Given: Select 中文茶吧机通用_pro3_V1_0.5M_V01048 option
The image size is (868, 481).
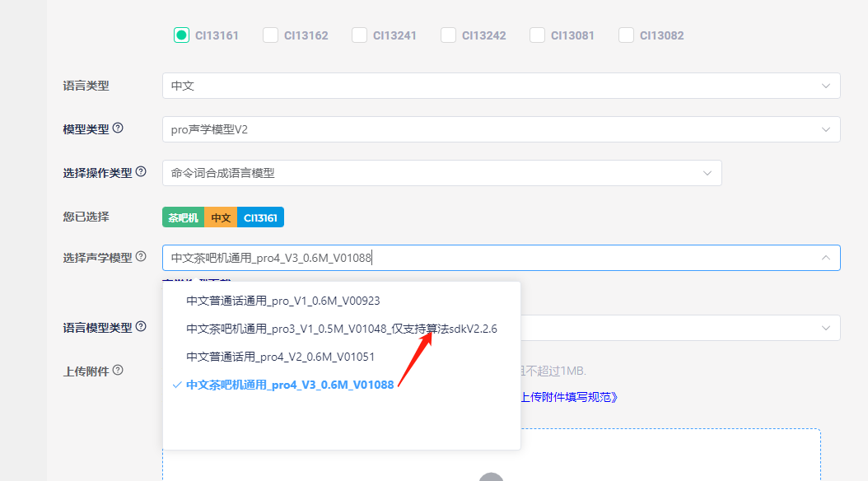Looking at the screenshot, I should click(341, 329).
